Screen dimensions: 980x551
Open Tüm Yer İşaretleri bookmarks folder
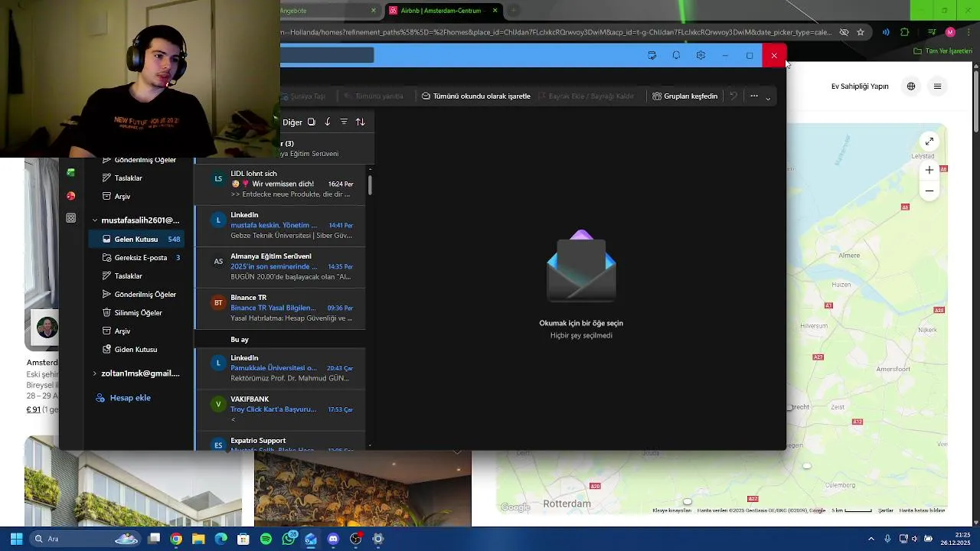click(942, 51)
